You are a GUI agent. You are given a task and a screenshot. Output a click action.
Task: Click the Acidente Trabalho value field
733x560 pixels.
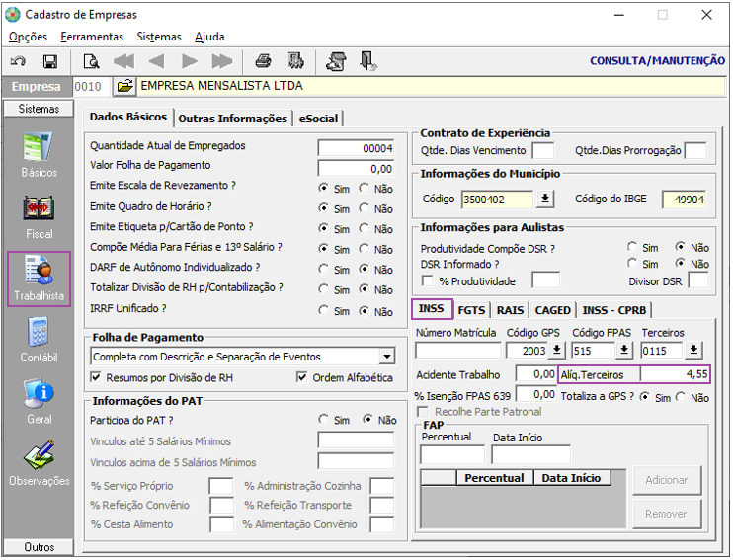coord(535,374)
